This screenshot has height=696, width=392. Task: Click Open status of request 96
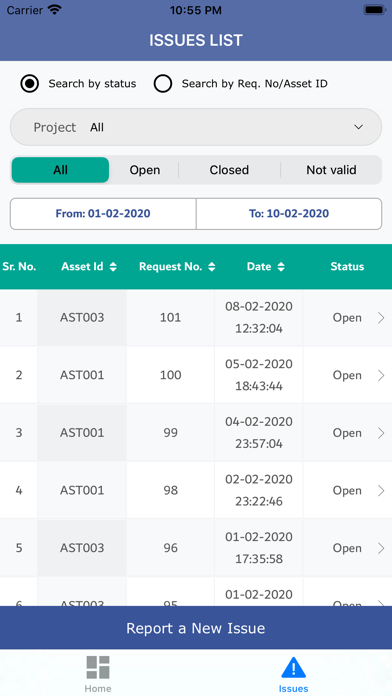[347, 548]
